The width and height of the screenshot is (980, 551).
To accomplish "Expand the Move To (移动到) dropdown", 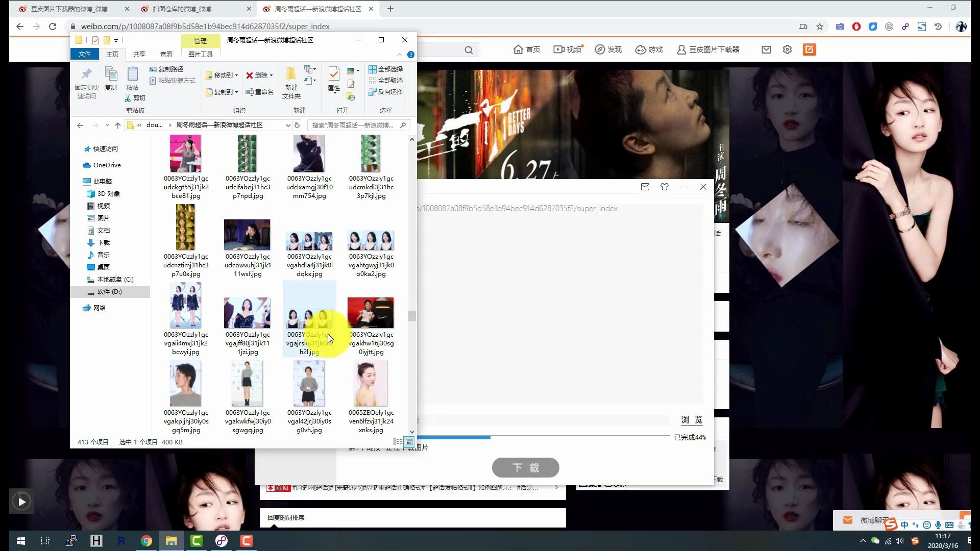I will click(x=236, y=76).
